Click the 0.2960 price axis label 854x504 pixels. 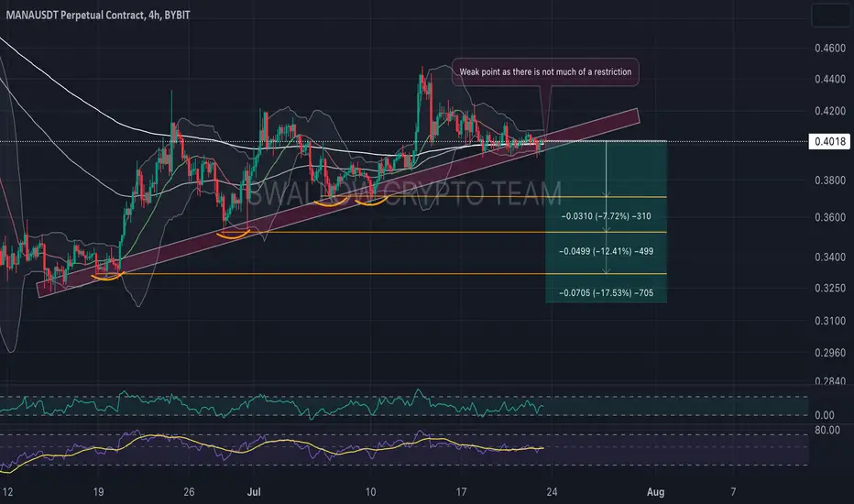(x=830, y=353)
